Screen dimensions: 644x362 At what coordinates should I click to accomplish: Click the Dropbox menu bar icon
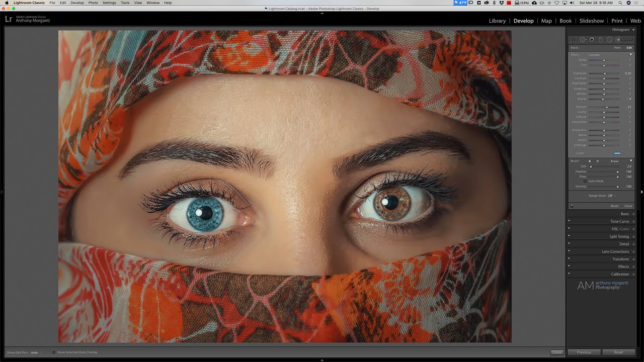501,3
